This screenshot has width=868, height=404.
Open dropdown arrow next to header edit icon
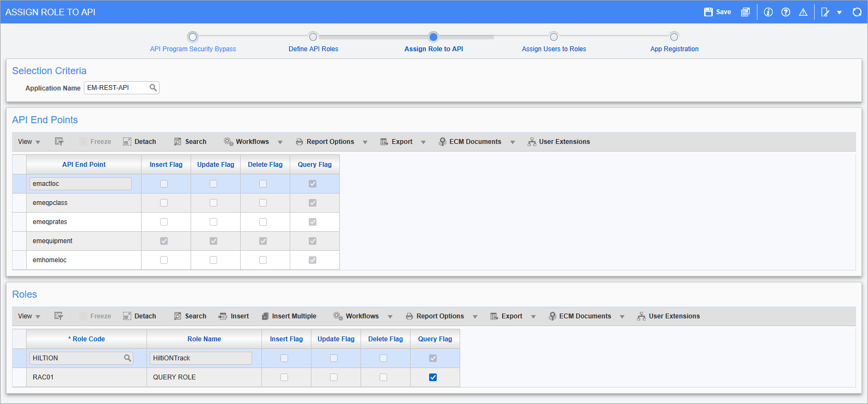tap(840, 13)
